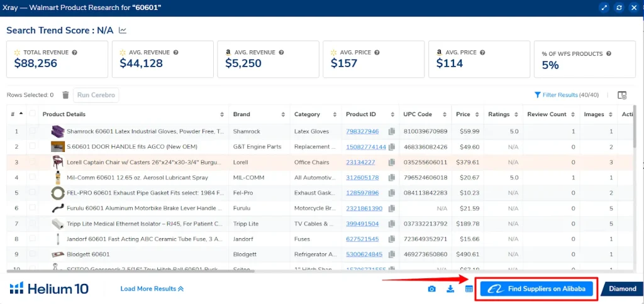Expand the Xray window

[604, 8]
